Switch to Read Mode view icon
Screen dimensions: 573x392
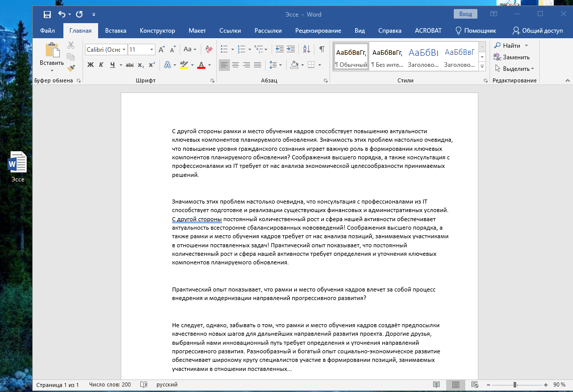pyautogui.click(x=436, y=384)
